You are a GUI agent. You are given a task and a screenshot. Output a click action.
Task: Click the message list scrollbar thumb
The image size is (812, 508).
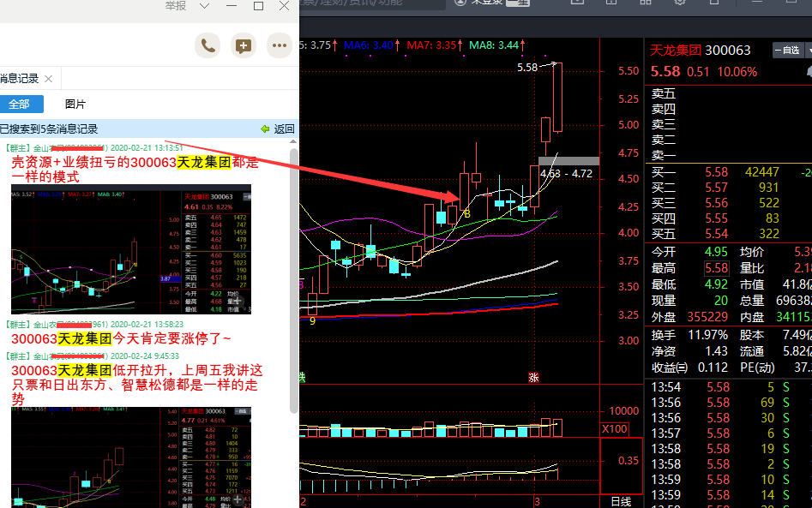click(x=293, y=281)
